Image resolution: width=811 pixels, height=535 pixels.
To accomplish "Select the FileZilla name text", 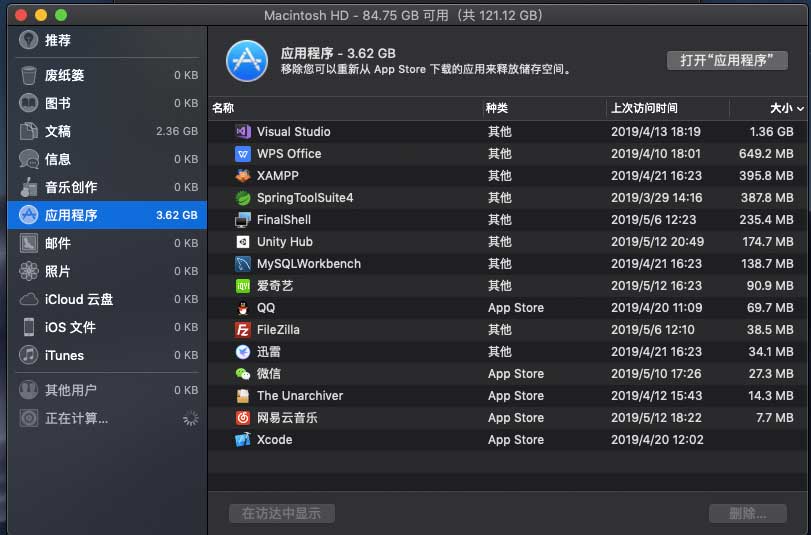I will click(x=278, y=330).
